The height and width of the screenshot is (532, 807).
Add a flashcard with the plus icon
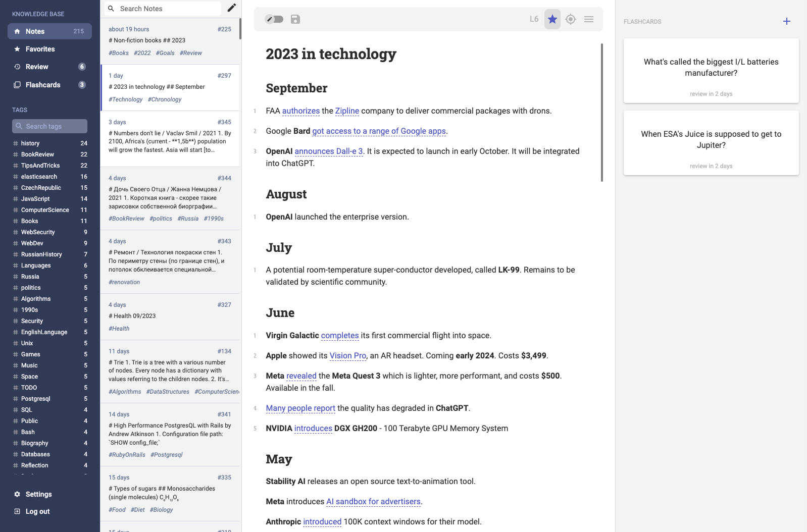coord(787,21)
